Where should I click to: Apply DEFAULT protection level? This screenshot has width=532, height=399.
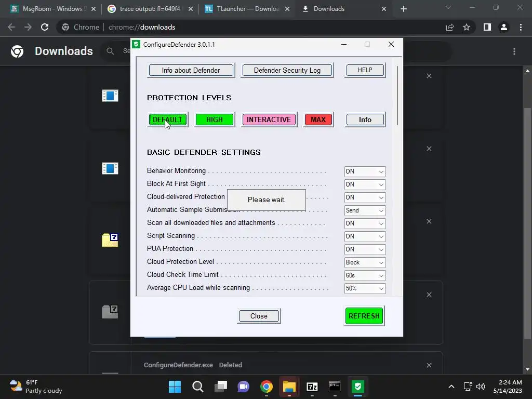coord(168,119)
